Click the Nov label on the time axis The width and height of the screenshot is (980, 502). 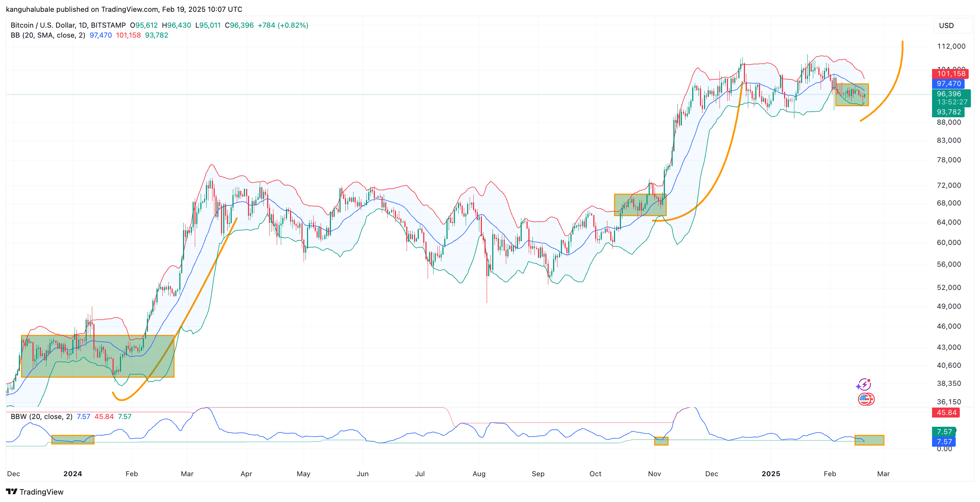click(654, 474)
